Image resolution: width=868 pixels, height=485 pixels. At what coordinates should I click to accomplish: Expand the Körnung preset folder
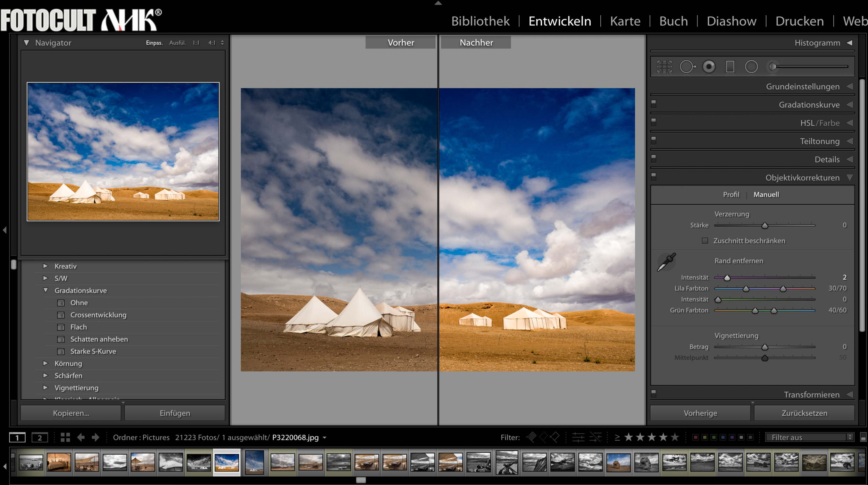coord(45,363)
